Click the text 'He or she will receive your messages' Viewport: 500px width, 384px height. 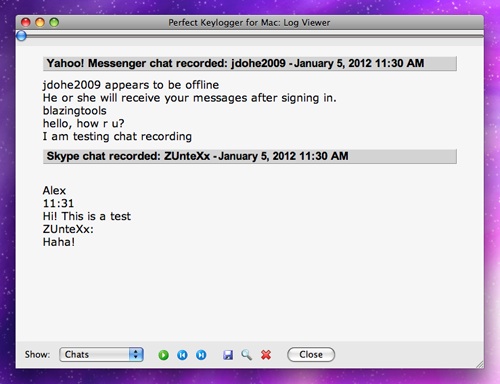pyautogui.click(x=145, y=98)
